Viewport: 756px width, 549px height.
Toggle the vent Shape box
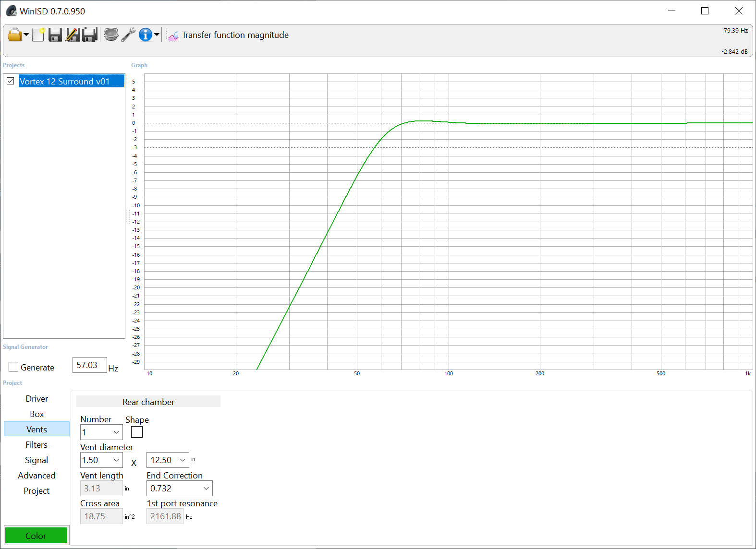(137, 432)
